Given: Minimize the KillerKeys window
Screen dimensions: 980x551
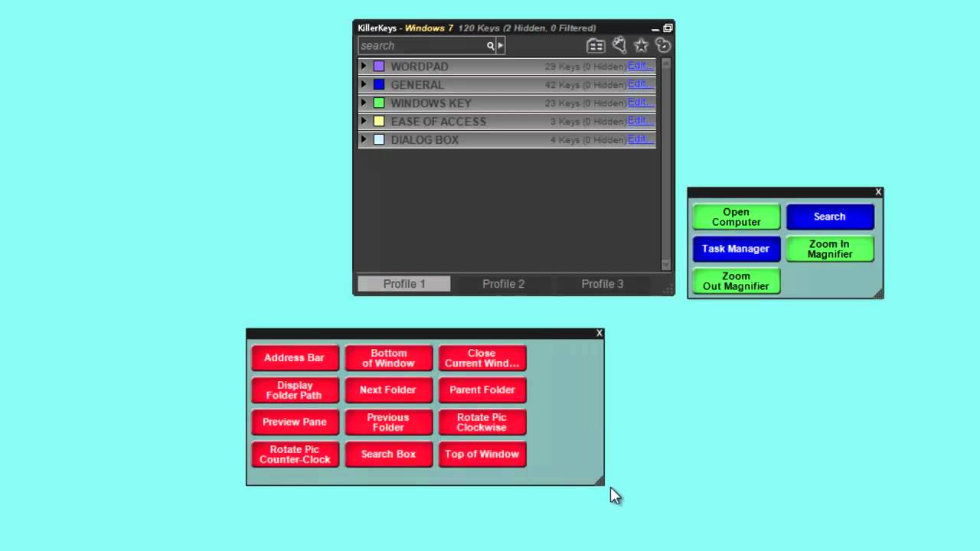Looking at the screenshot, I should (x=655, y=29).
